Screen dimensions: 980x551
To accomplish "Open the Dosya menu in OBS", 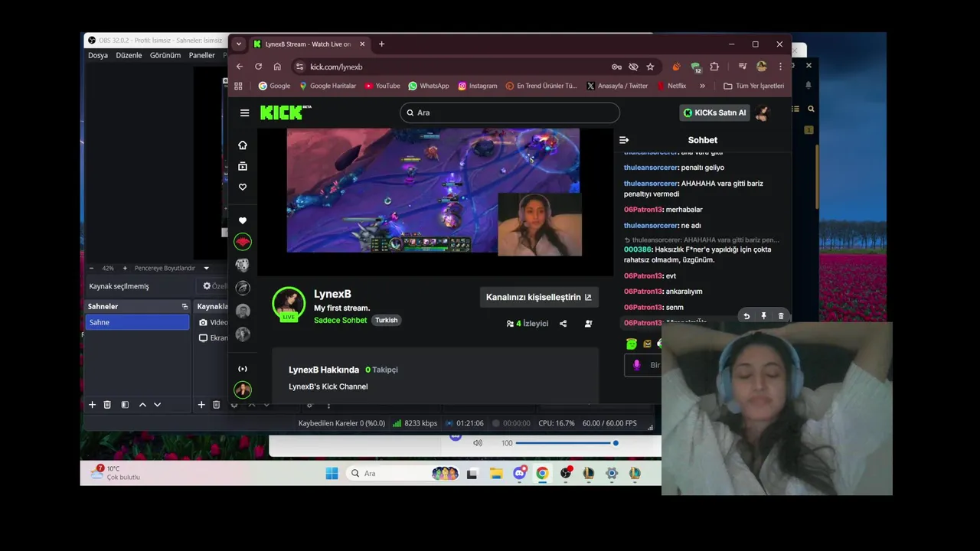I will click(x=98, y=55).
